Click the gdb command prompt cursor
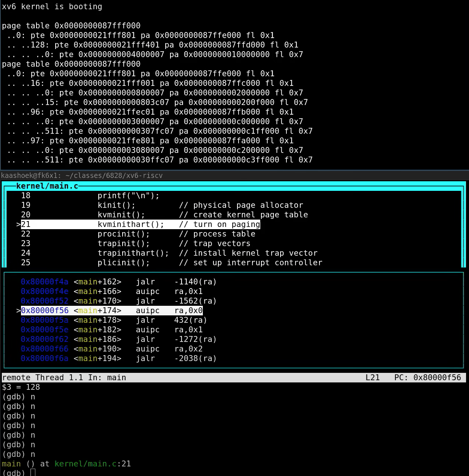The height and width of the screenshot is (476, 469). click(x=33, y=472)
